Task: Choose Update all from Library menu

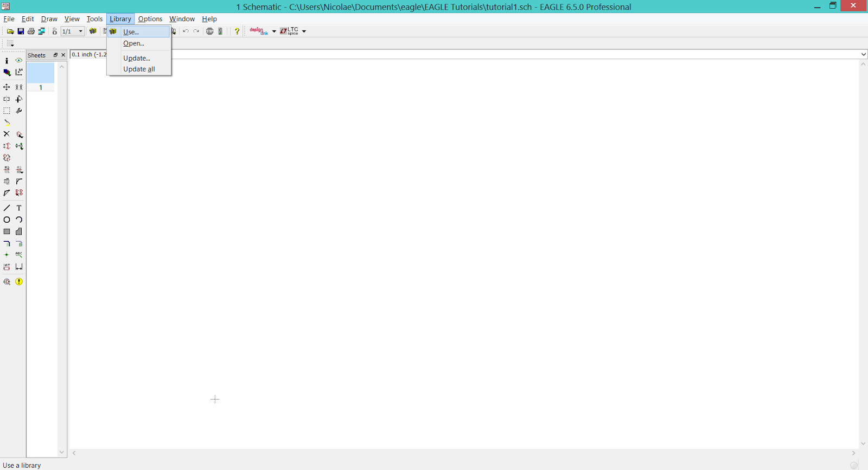Action: (x=139, y=69)
